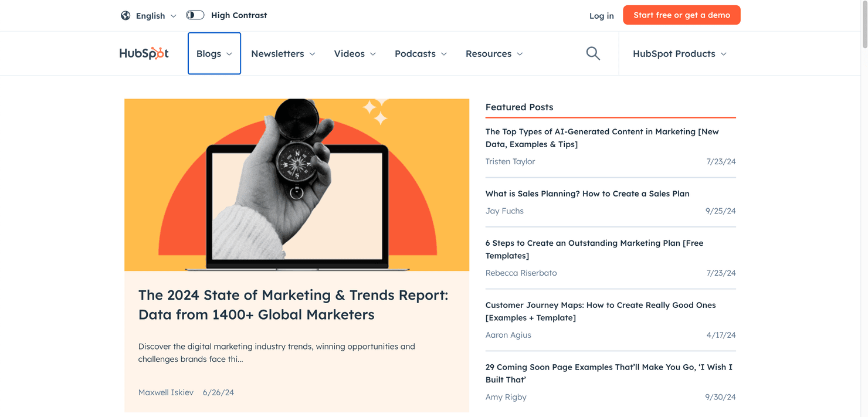Click author Aaron Agius
868x417 pixels.
point(508,335)
